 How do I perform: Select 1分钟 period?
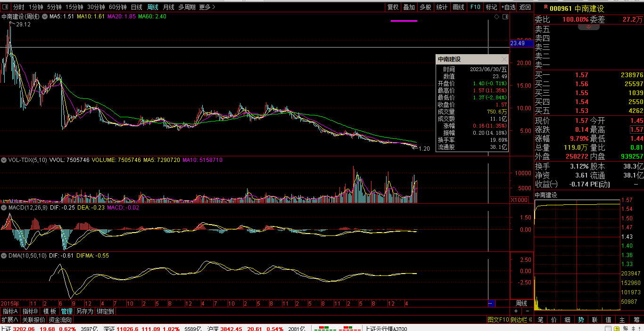36,7
